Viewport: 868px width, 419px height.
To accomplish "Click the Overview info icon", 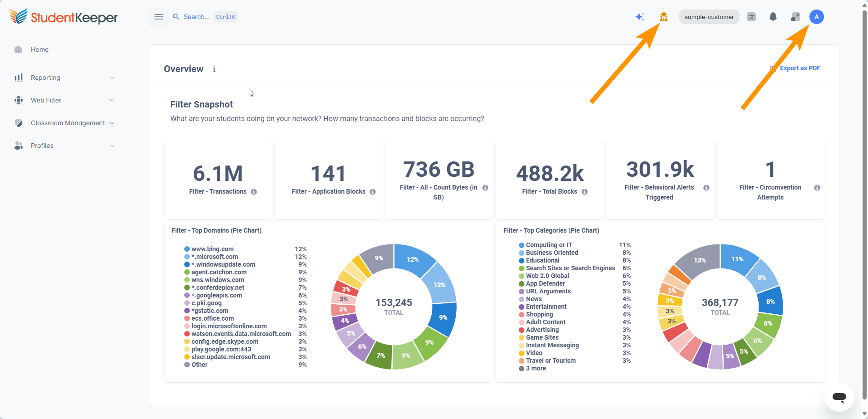I will coord(214,69).
